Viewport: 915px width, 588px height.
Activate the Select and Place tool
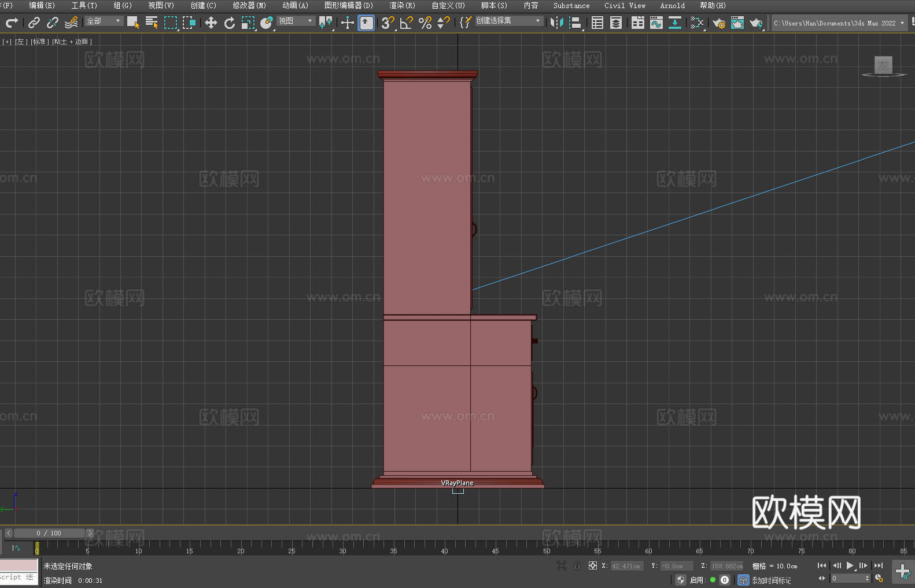pyautogui.click(x=266, y=23)
